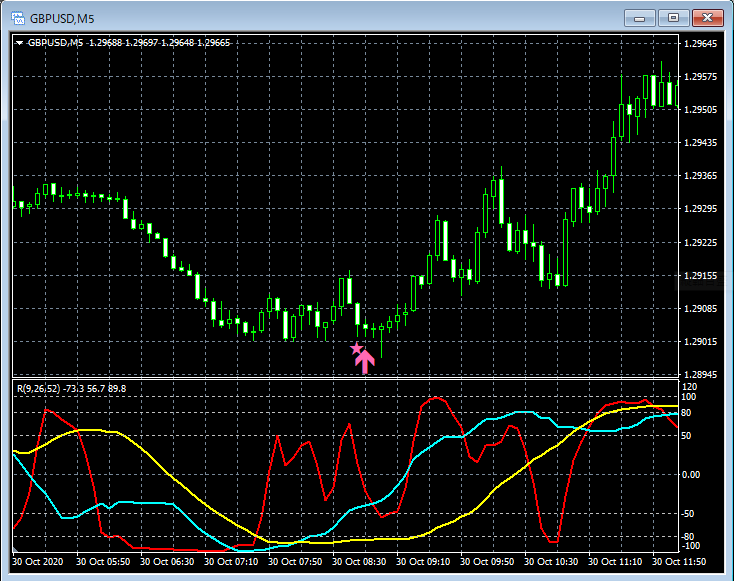Click the pink buy arrow signal

click(x=365, y=361)
